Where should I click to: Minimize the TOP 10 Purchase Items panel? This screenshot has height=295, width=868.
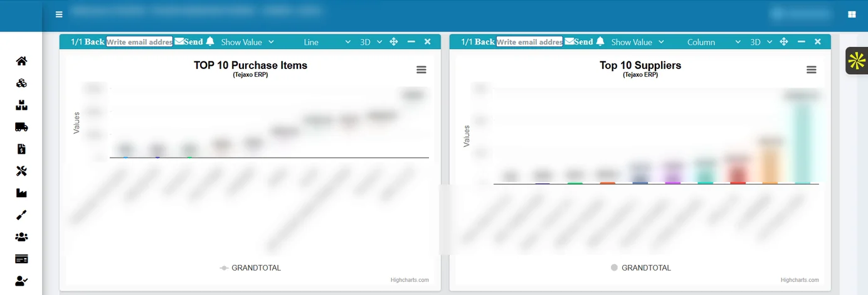411,41
